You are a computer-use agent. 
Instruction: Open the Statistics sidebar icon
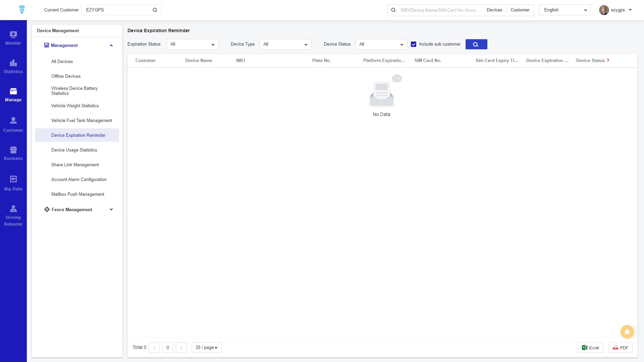(x=13, y=66)
